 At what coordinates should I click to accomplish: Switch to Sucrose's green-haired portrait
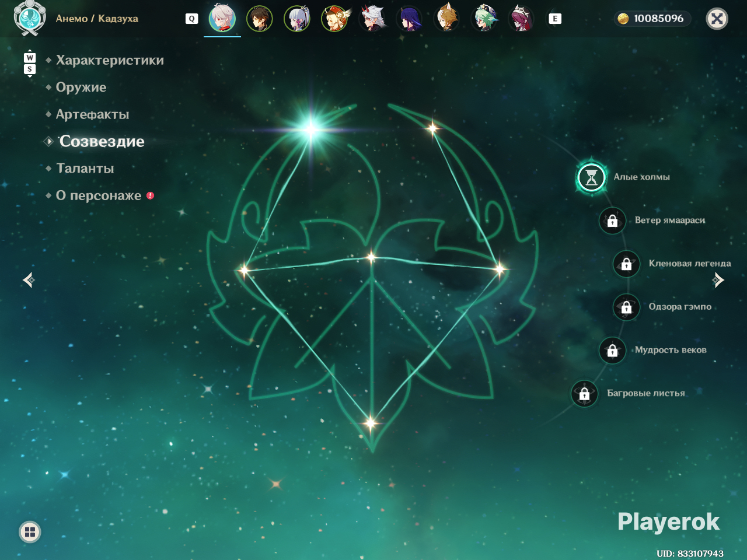coord(484,19)
